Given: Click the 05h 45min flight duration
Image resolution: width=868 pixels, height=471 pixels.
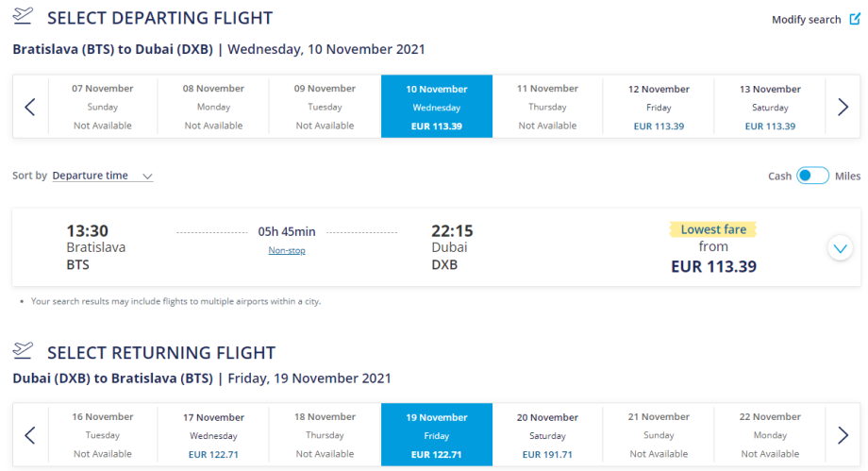Looking at the screenshot, I should 286,231.
